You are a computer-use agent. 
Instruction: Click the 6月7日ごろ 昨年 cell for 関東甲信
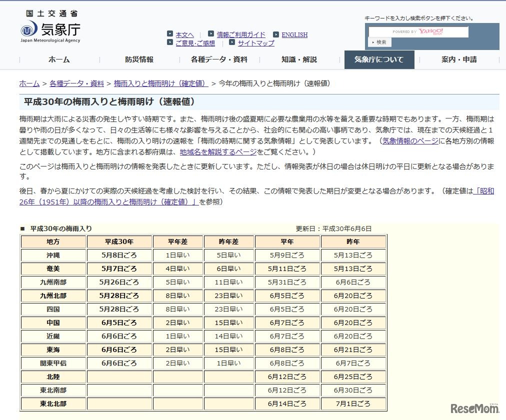353,363
